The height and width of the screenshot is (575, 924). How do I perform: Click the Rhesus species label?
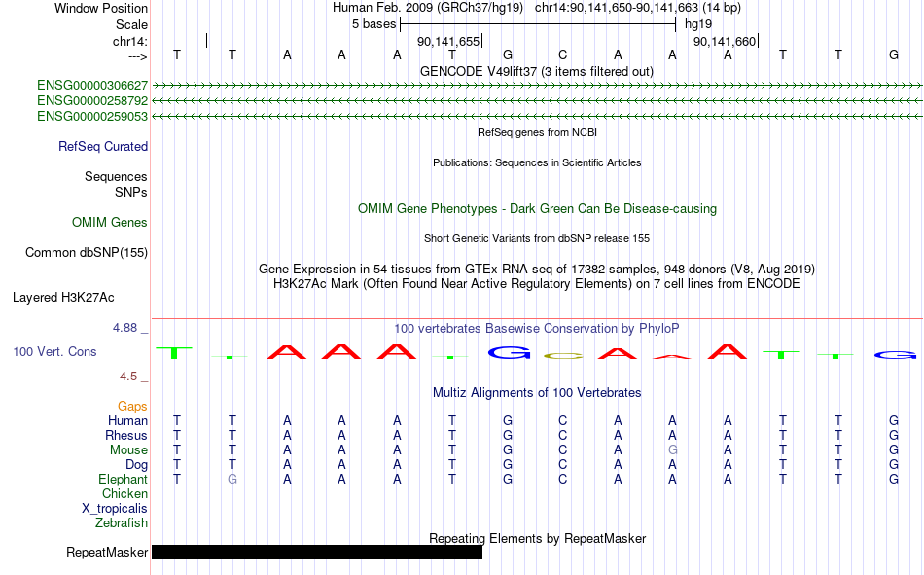point(126,435)
